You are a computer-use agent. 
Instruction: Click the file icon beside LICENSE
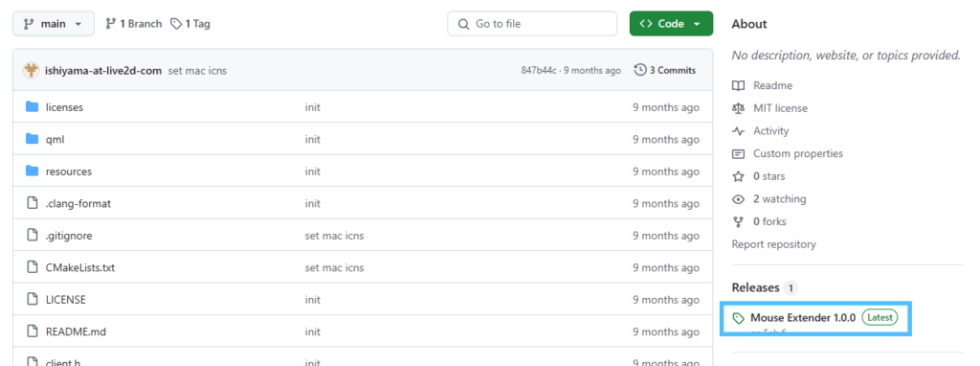pyautogui.click(x=32, y=299)
